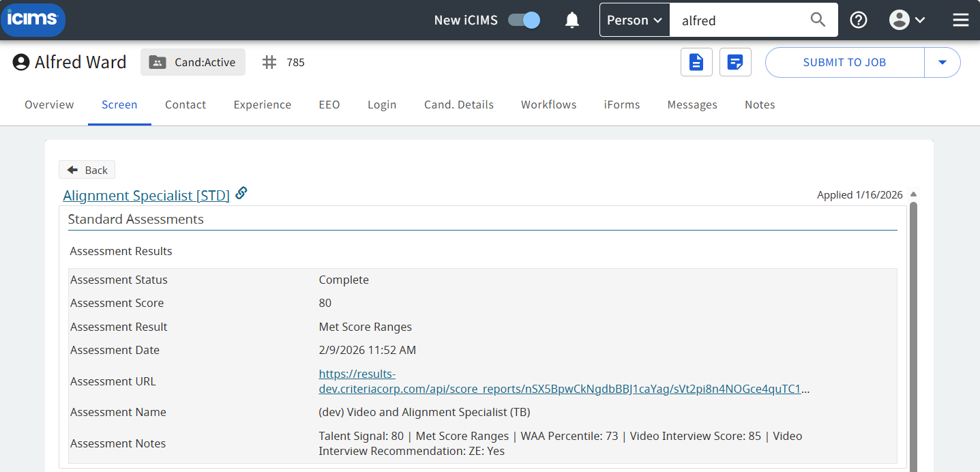Open the help question mark icon

(x=859, y=20)
